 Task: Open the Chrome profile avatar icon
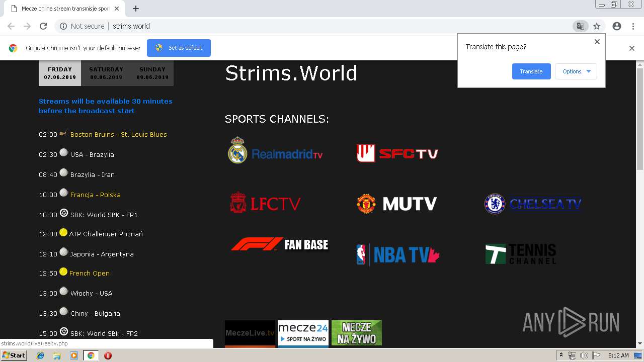click(x=617, y=26)
